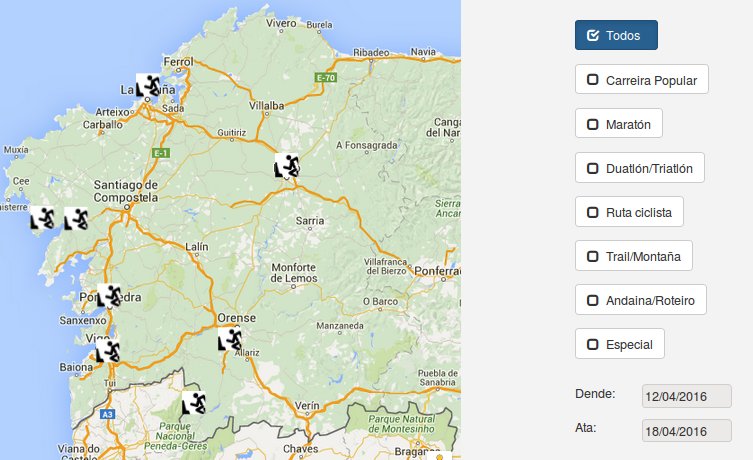Check the Andaina/Roteiro filter
This screenshot has height=460, width=753.
click(641, 300)
